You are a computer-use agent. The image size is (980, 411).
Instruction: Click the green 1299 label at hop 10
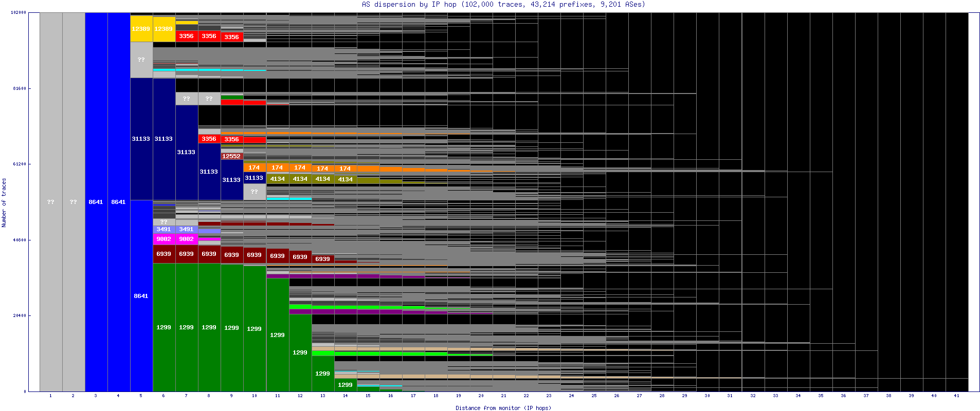[x=254, y=329]
